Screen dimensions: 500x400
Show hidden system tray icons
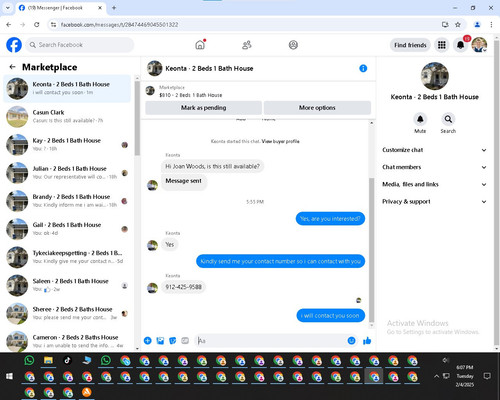[436, 376]
